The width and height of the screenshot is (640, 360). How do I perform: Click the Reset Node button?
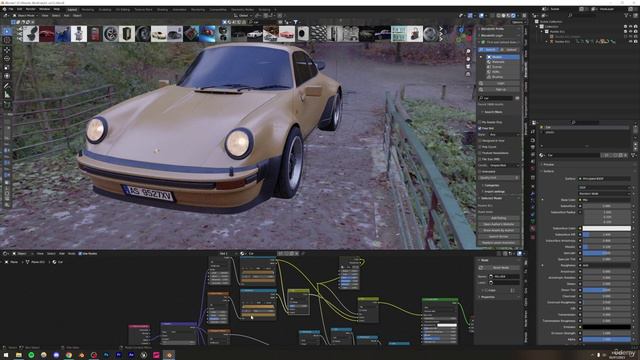(x=500, y=267)
